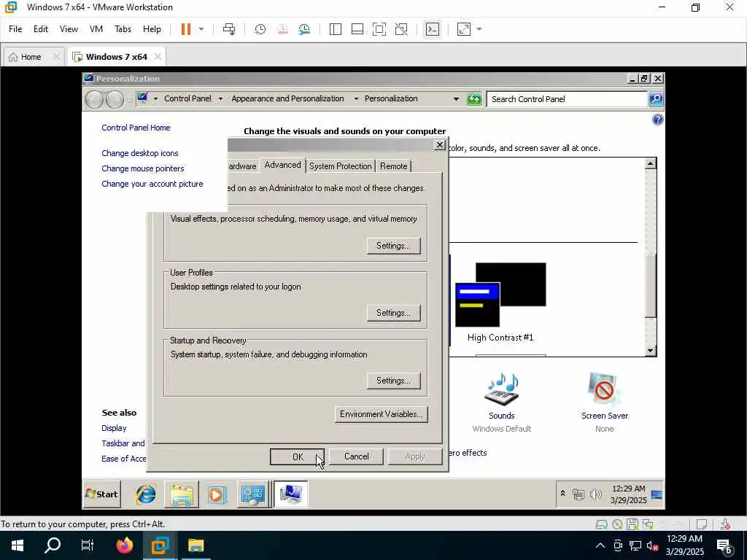Image resolution: width=747 pixels, height=560 pixels.
Task: Switch to the Remote tab
Action: tap(393, 166)
